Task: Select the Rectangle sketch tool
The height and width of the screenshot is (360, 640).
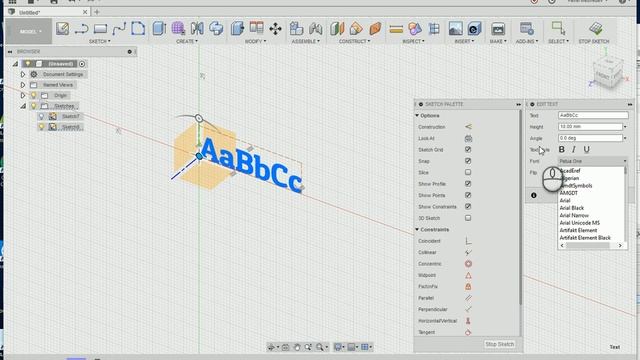Action: pyautogui.click(x=100, y=29)
